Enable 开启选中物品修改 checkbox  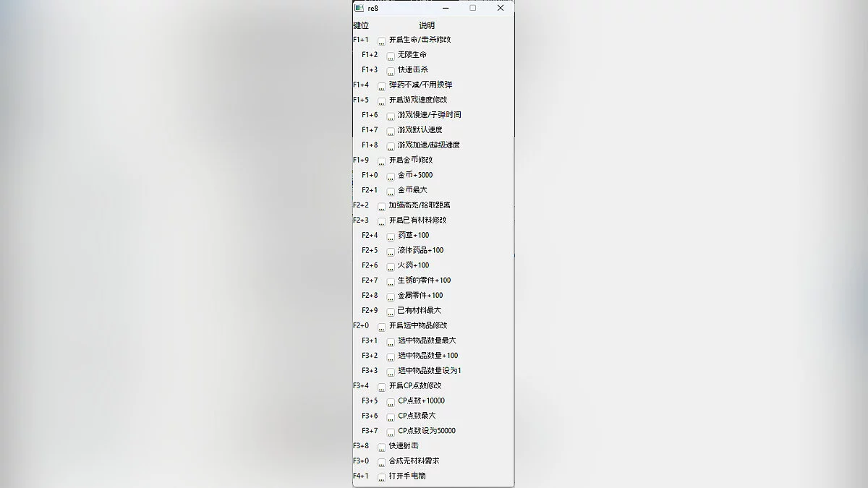click(x=382, y=327)
